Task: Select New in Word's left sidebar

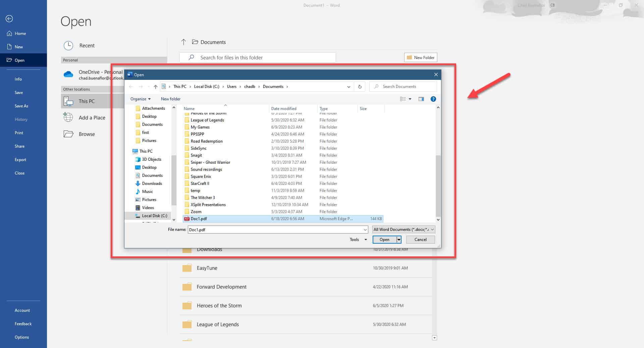Action: [x=19, y=47]
